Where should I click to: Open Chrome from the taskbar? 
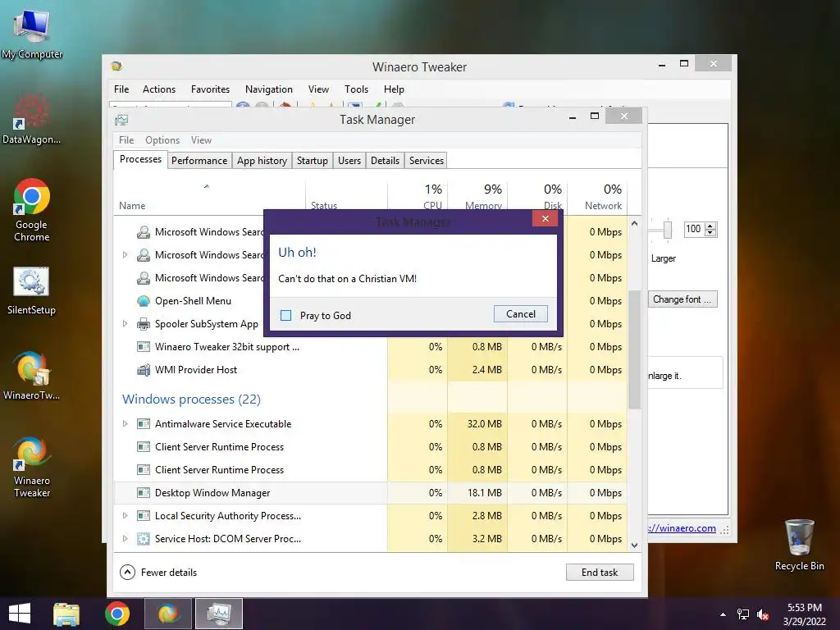(116, 614)
